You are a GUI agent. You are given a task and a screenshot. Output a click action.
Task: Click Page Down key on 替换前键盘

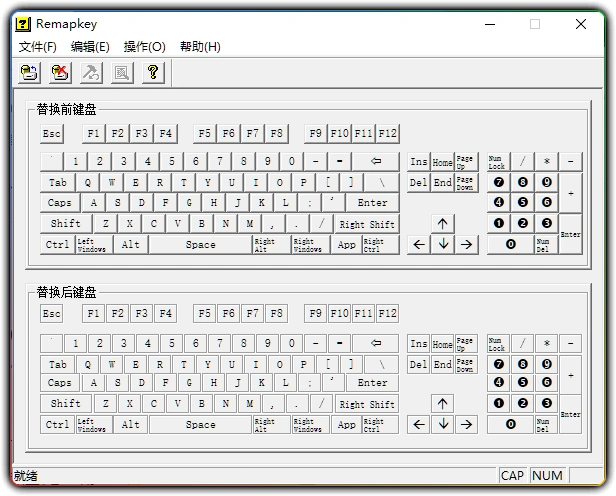466,183
